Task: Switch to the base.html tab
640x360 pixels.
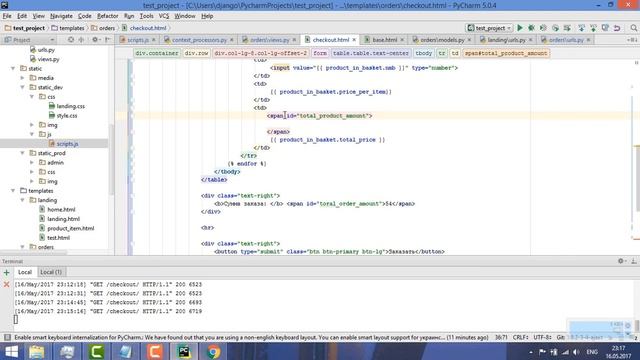Action: 384,40
